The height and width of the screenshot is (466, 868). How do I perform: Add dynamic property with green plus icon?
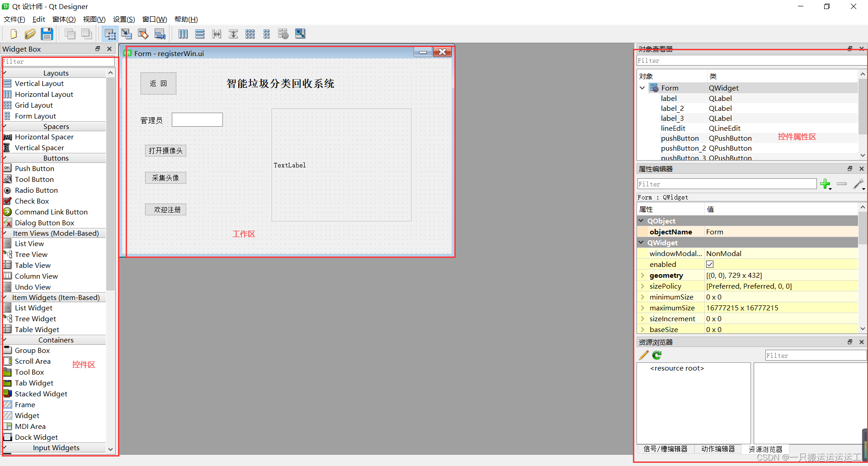826,184
